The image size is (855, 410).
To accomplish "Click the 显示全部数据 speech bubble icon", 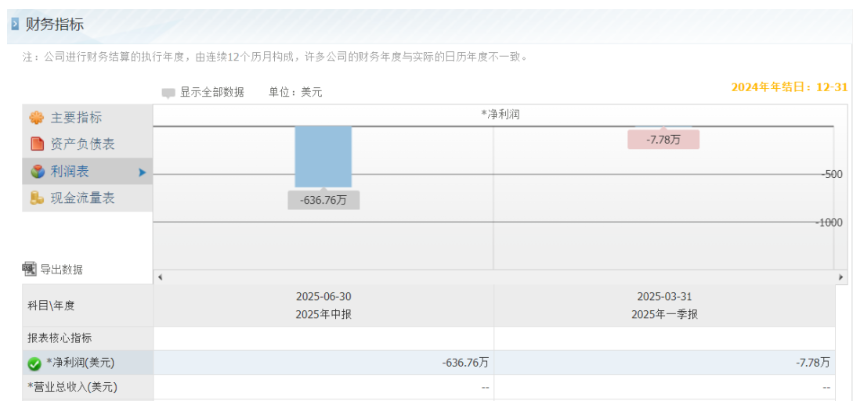I will point(168,92).
